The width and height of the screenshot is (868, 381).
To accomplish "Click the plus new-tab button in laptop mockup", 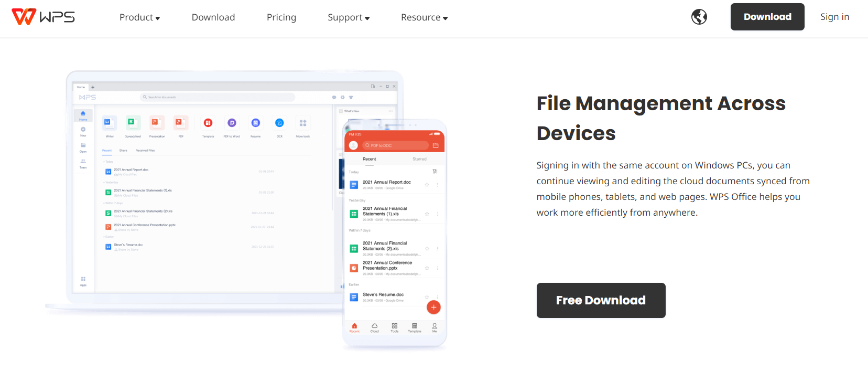I will [93, 87].
